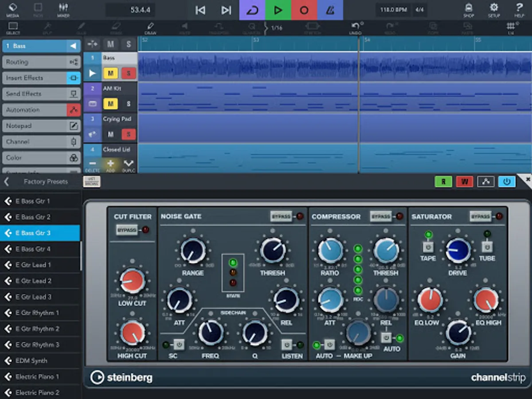Open the Media browser

click(12, 10)
